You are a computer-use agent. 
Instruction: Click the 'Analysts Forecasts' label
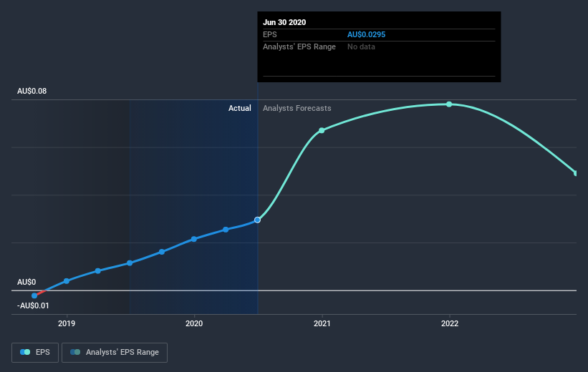click(297, 108)
